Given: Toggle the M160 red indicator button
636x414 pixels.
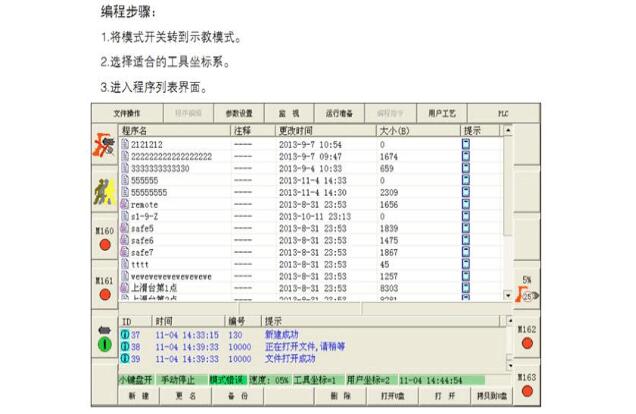Looking at the screenshot, I should [104, 245].
